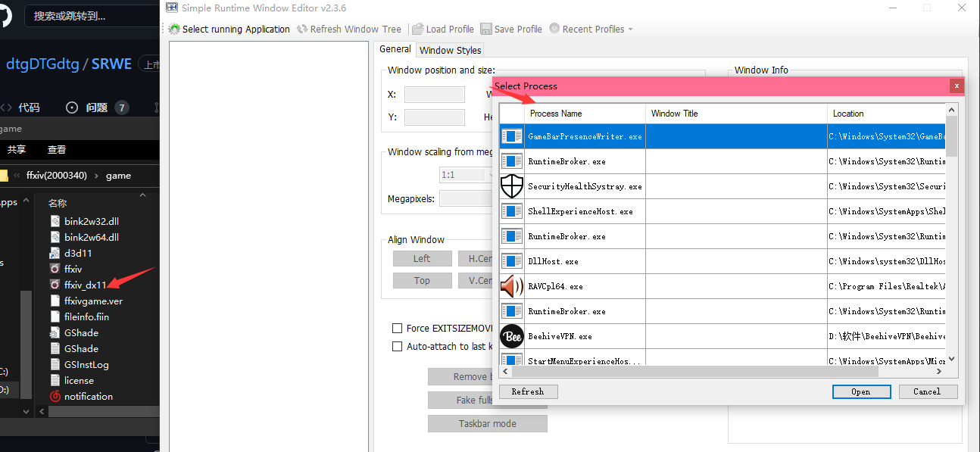Open the GitHub 代码 tab

click(x=29, y=108)
